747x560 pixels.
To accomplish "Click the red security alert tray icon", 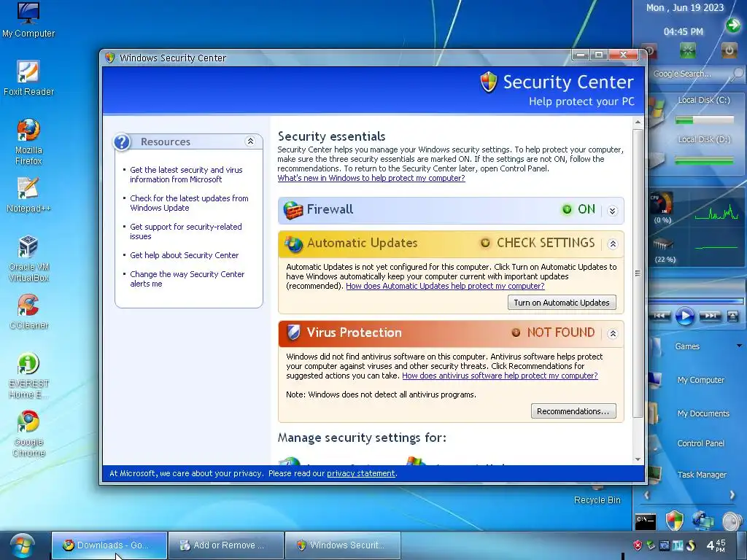I will pos(638,545).
